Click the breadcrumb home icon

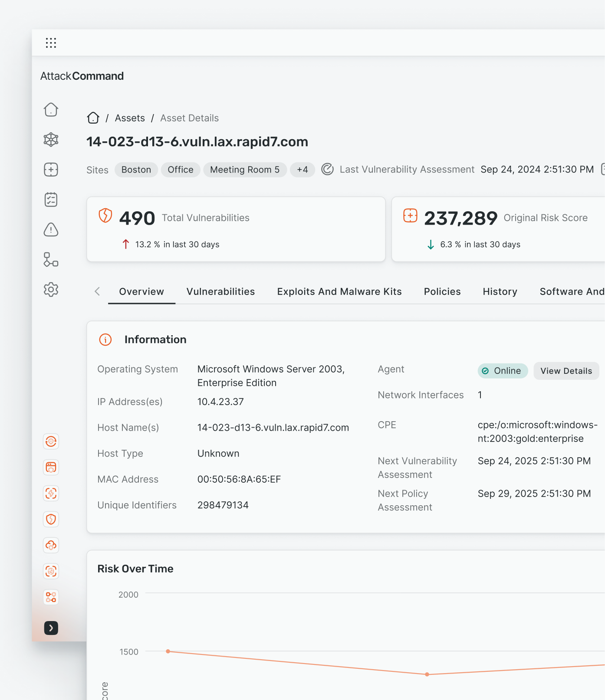point(93,118)
